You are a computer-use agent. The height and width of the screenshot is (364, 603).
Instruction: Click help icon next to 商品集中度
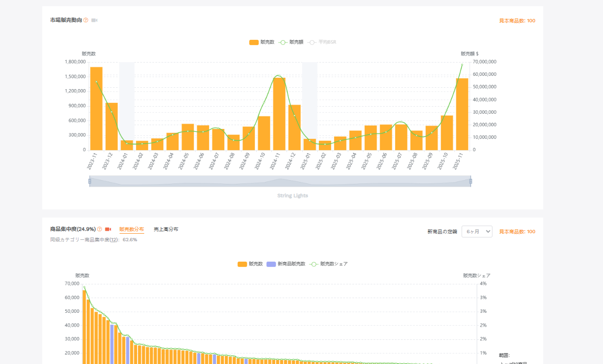coord(100,229)
